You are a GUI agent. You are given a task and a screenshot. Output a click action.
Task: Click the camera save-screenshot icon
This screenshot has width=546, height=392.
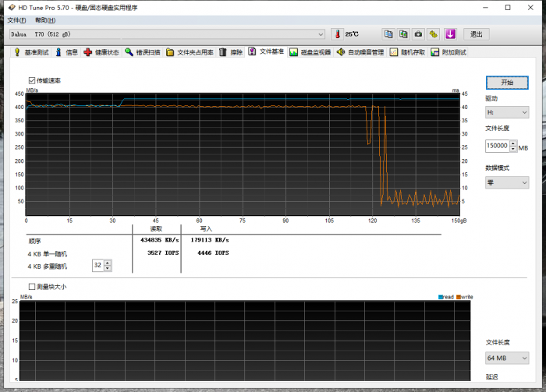click(x=418, y=34)
